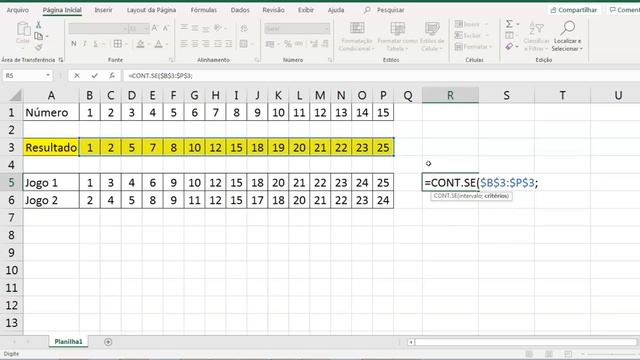Click the Fill (Preencher) icon in Edição
640x360 pixels.
(x=509, y=36)
